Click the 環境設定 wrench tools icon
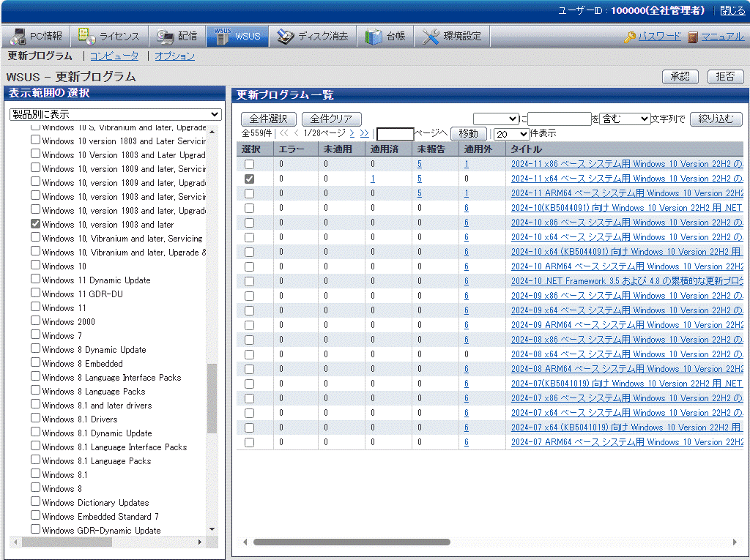Viewport: 750px width, 560px height. (x=431, y=37)
